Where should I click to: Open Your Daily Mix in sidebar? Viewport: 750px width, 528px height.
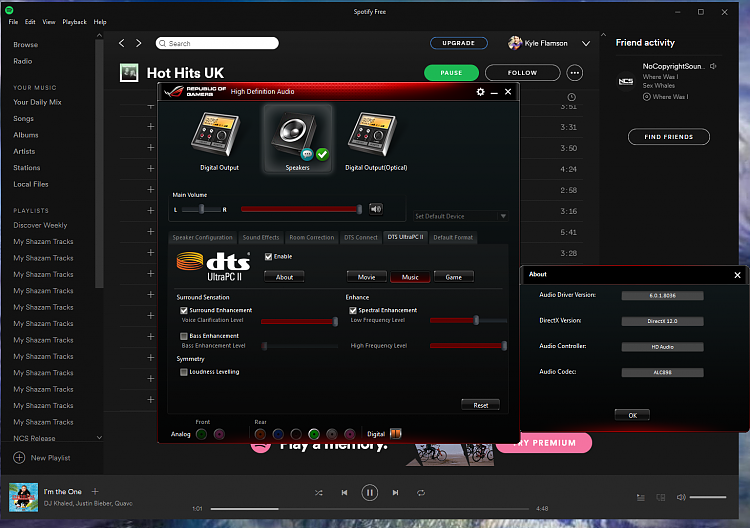coord(37,102)
